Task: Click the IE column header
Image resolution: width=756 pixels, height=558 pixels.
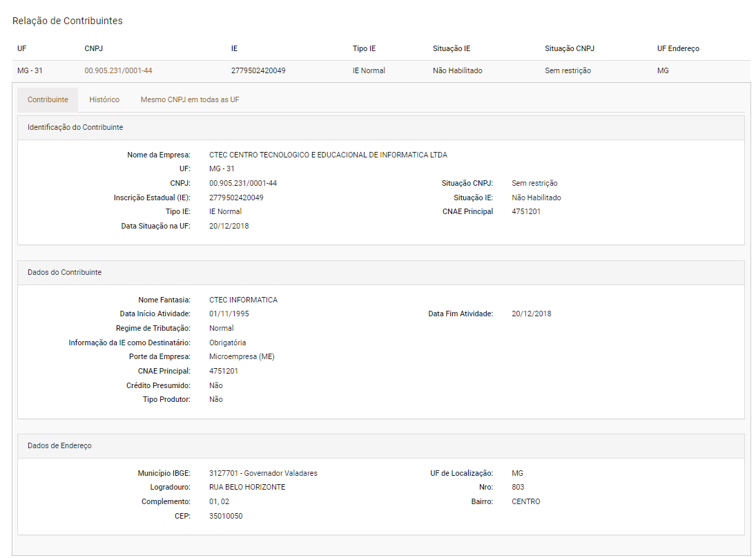Action: (235, 49)
